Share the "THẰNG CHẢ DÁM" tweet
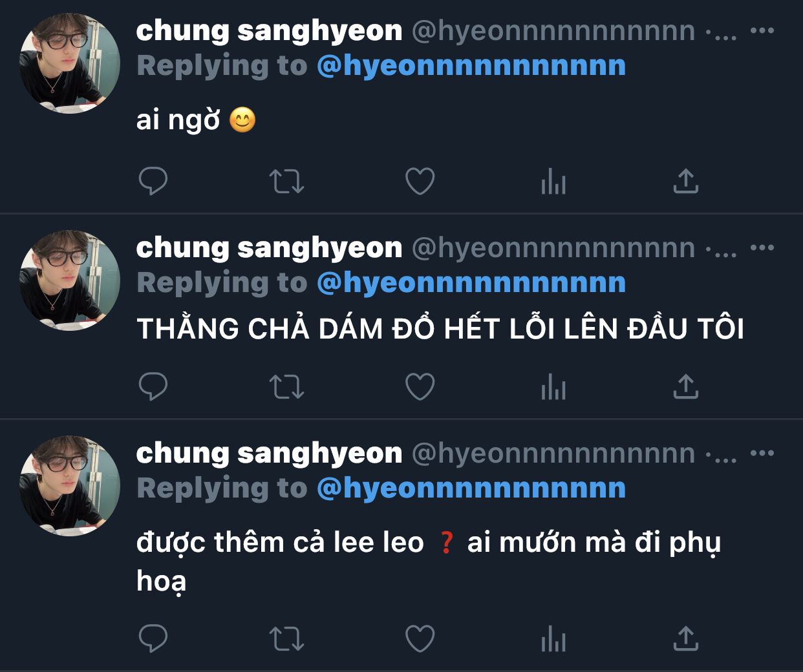Image resolution: width=803 pixels, height=672 pixels. coord(686,386)
